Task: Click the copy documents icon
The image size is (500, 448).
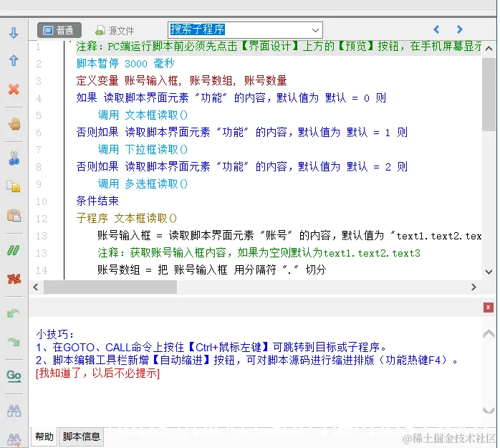Action: [14, 186]
